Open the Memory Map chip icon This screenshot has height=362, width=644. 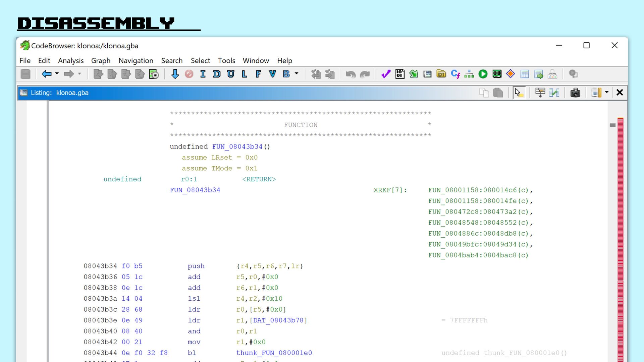click(x=497, y=74)
